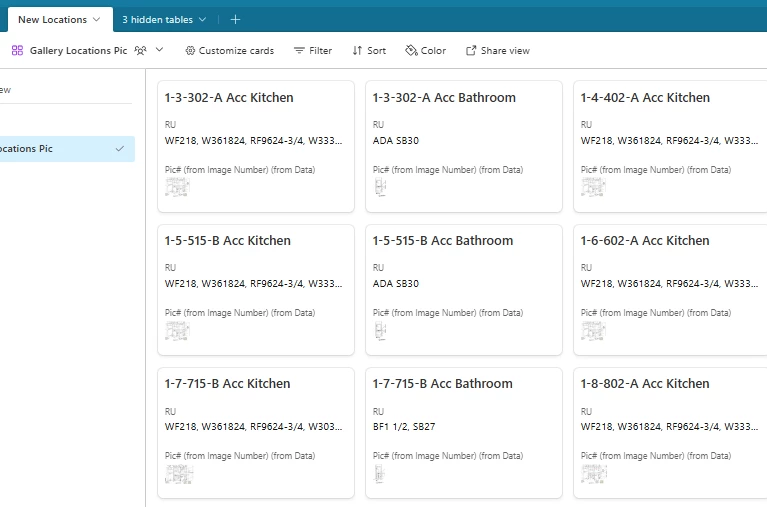
Task: Expand the view options chevron
Action: (159, 50)
